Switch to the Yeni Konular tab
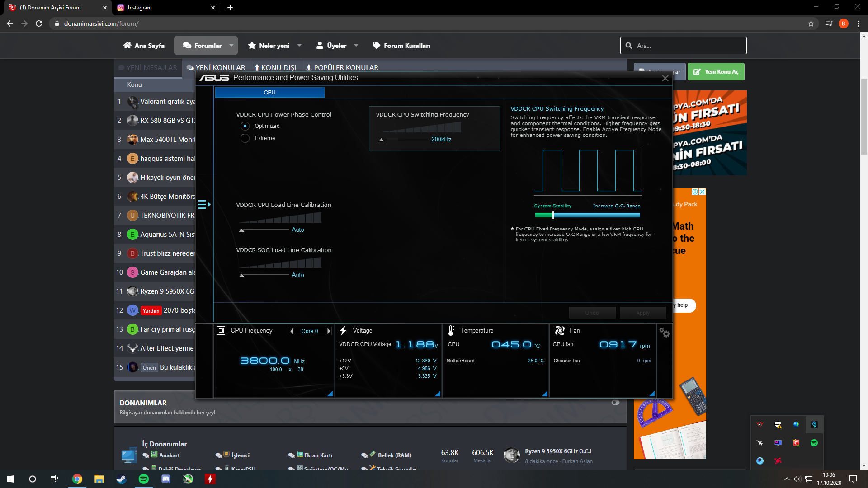Screen dimensions: 868x488 click(216, 68)
